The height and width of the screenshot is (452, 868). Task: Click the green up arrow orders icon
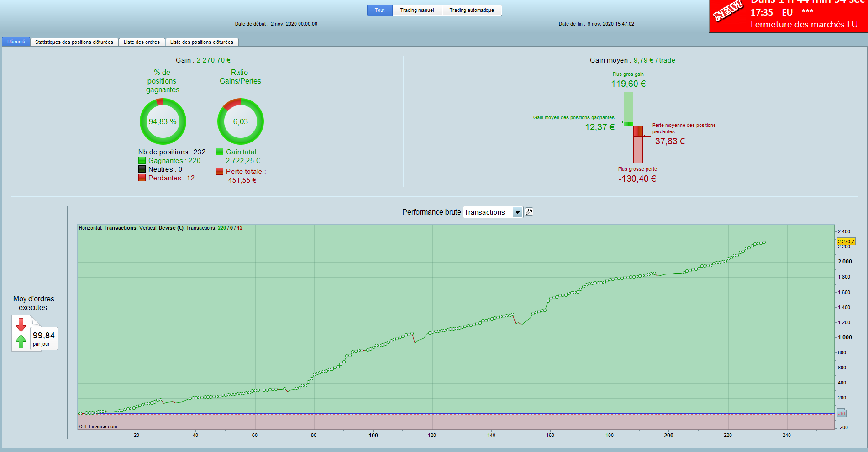(21, 341)
